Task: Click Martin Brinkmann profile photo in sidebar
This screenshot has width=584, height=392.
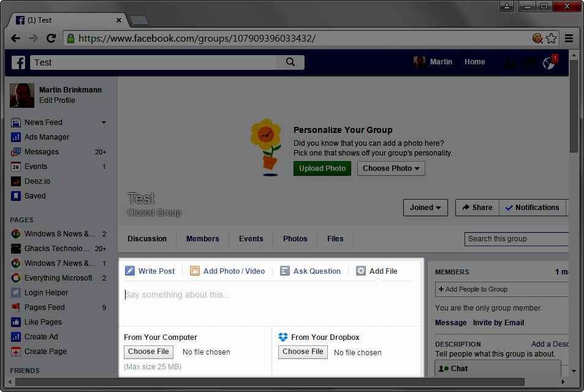Action: pyautogui.click(x=22, y=96)
